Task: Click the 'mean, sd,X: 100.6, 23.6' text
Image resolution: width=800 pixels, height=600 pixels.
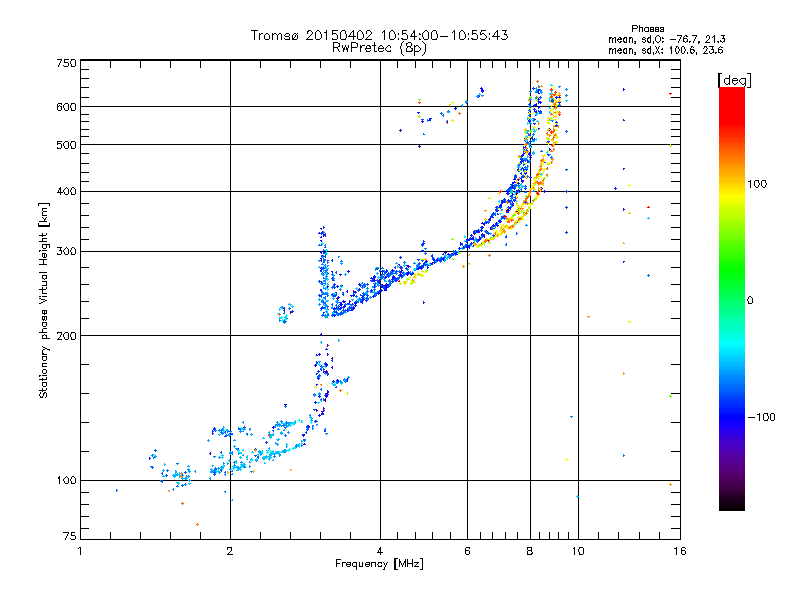Action: coord(665,50)
